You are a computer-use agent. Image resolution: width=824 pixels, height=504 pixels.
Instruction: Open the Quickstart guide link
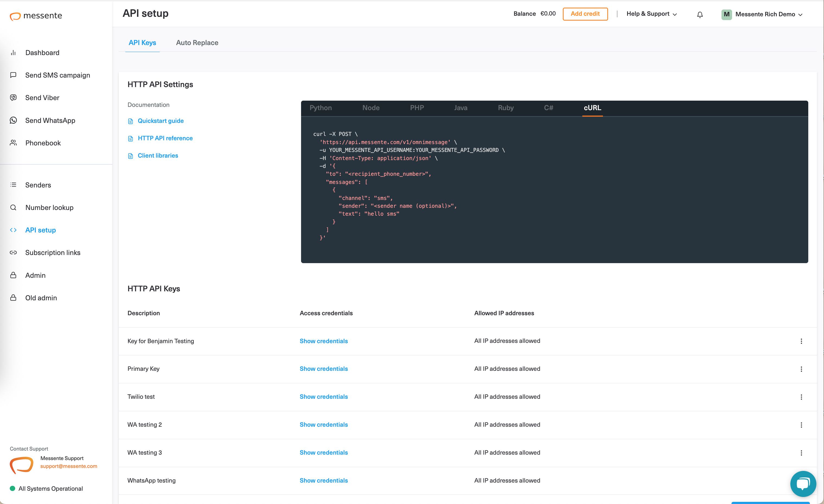(x=161, y=121)
